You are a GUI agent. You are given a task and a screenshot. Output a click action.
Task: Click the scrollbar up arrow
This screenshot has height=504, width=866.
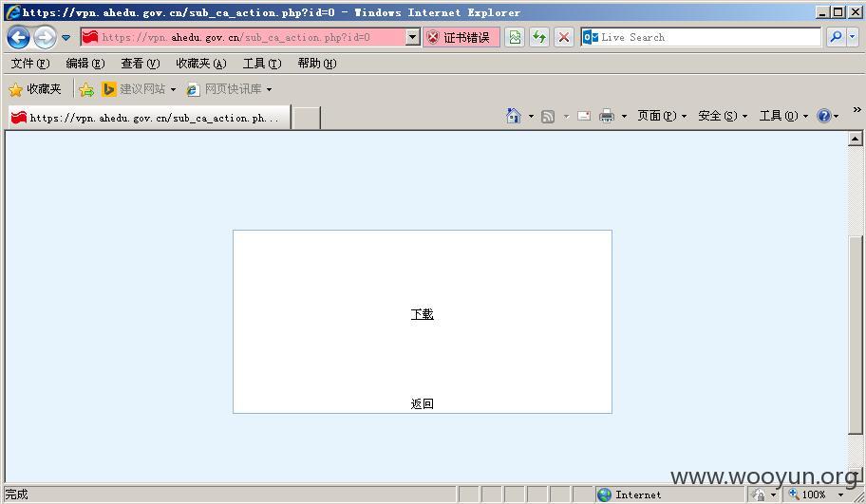pyautogui.click(x=856, y=138)
